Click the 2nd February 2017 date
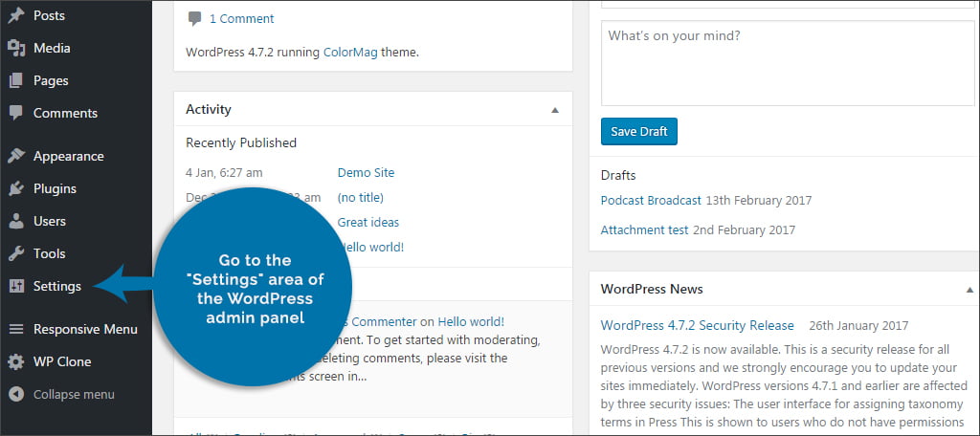The image size is (980, 436). 744,229
